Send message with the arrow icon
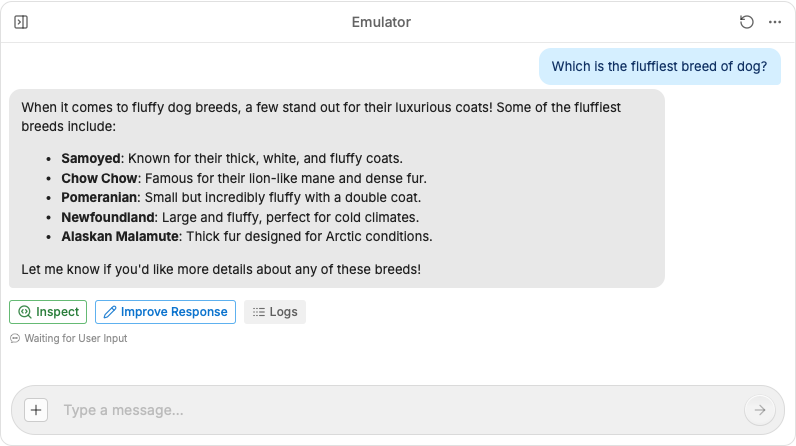Image resolution: width=796 pixels, height=446 pixels. coord(759,410)
